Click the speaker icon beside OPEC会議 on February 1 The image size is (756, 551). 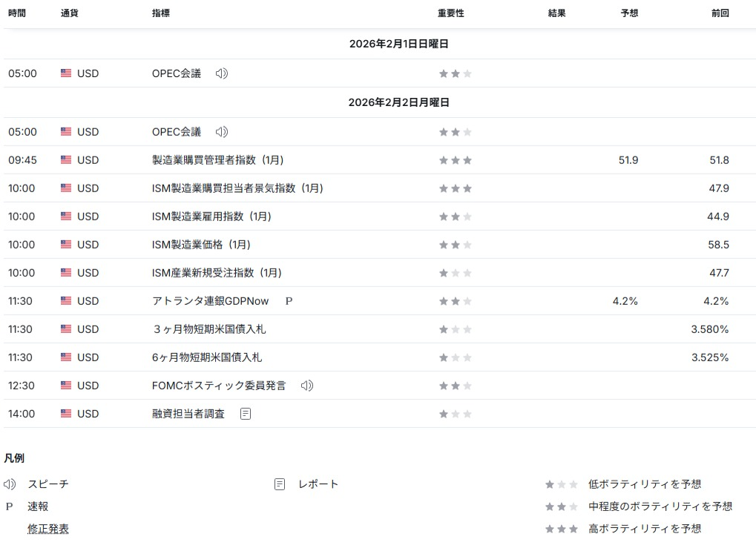221,73
